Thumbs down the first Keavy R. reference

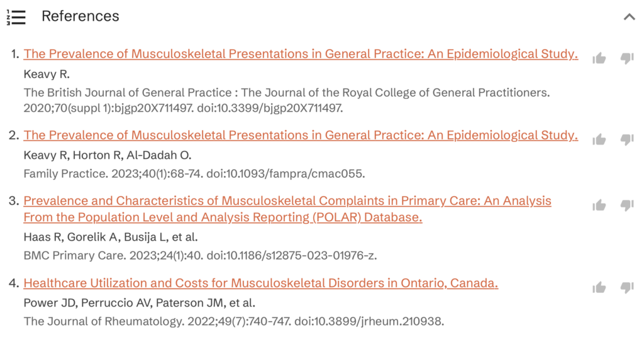click(x=627, y=58)
